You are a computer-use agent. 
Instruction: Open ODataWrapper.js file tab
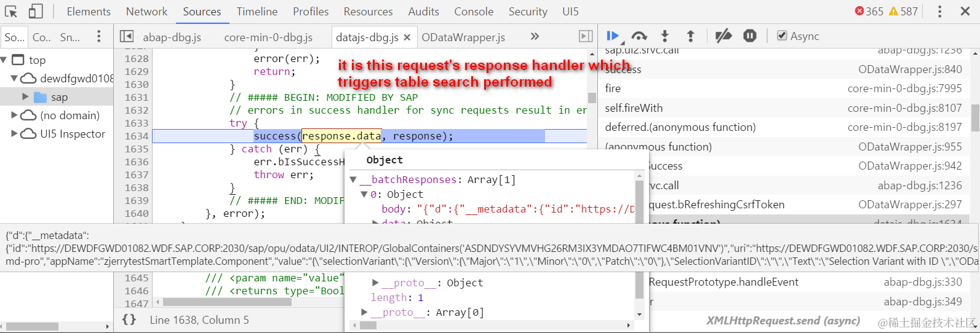tap(463, 37)
